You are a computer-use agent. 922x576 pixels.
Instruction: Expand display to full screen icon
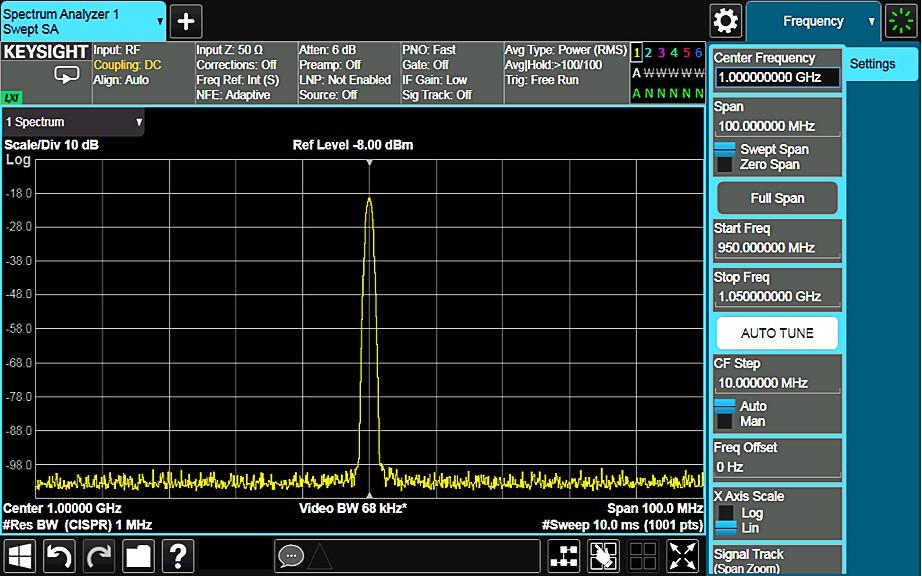coord(684,556)
